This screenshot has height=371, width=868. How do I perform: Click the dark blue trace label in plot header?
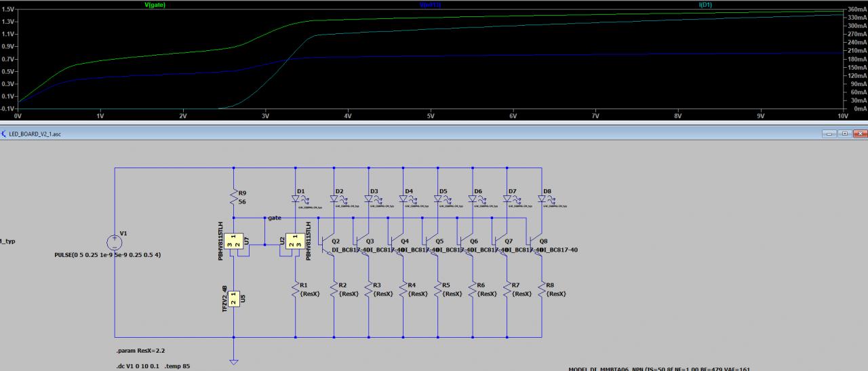tap(429, 5)
